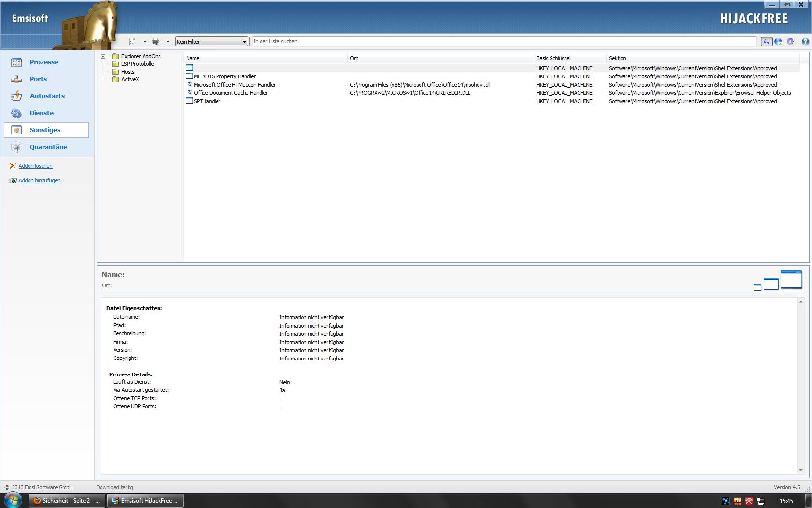Screen dimensions: 812x508
Task: Open the print options dropdown arrow
Action: [x=168, y=42]
